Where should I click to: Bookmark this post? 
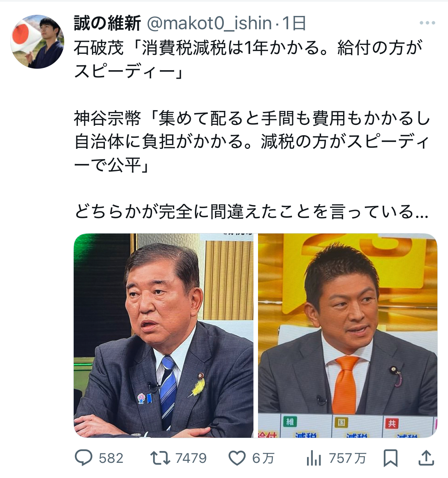[391, 458]
